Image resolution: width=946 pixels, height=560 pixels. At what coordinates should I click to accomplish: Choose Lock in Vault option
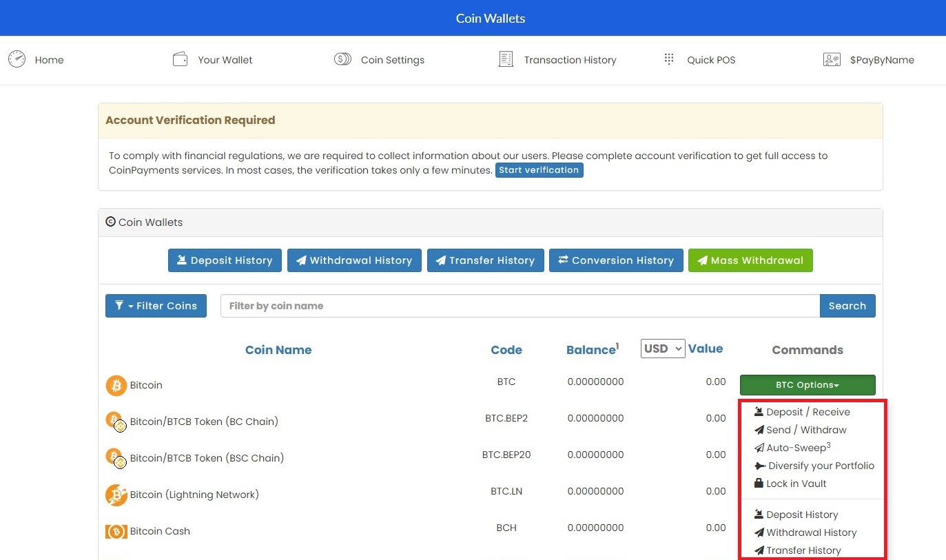[790, 483]
